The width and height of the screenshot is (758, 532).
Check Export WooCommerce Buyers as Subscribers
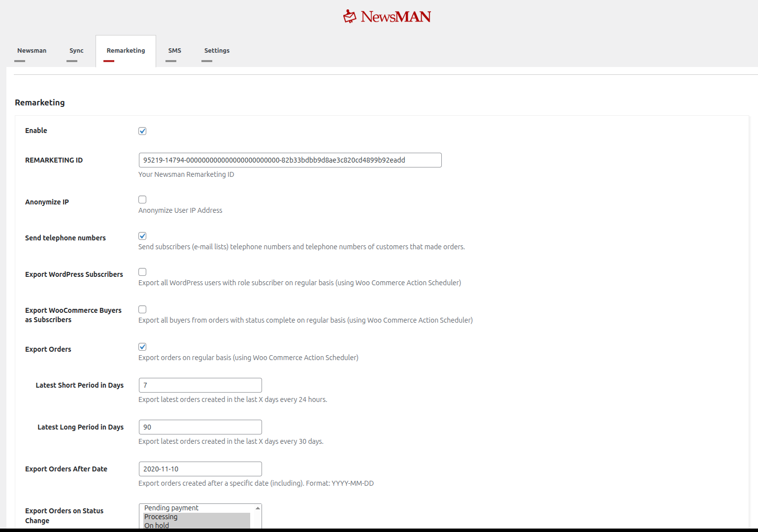[142, 309]
